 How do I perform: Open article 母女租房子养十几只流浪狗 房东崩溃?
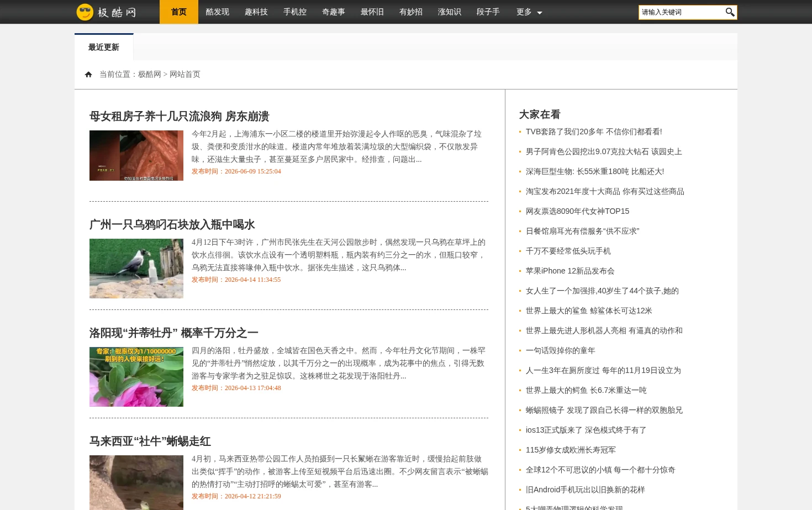click(x=179, y=117)
